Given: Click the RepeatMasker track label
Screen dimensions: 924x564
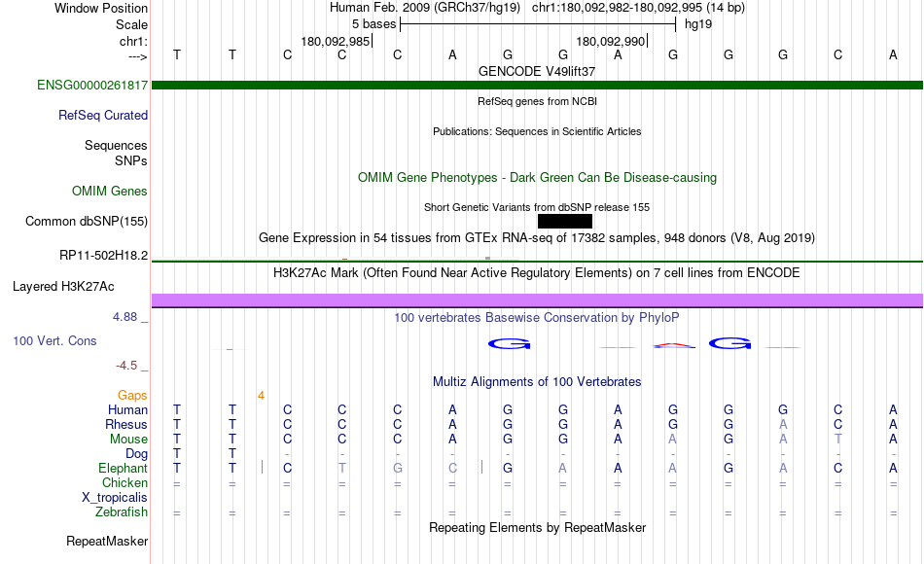Looking at the screenshot, I should coord(107,541).
